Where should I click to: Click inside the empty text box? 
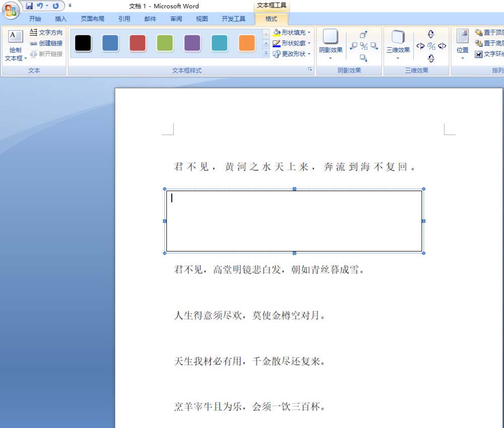tap(294, 221)
